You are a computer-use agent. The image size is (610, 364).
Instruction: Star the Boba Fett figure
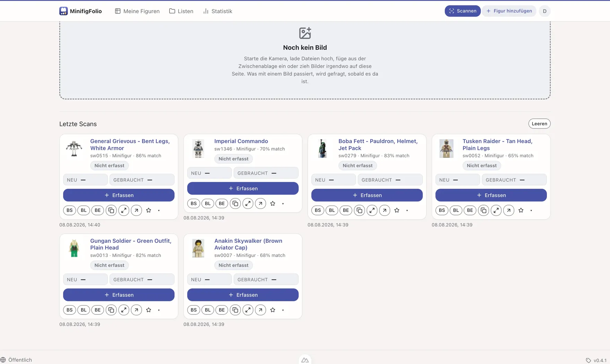pos(397,210)
